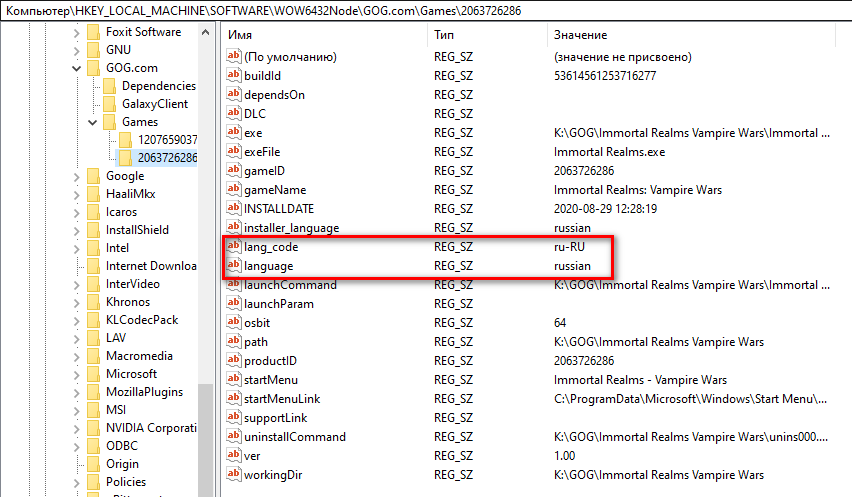Click the ab icon beside buildId
This screenshot has width=852, height=497.
(x=234, y=75)
